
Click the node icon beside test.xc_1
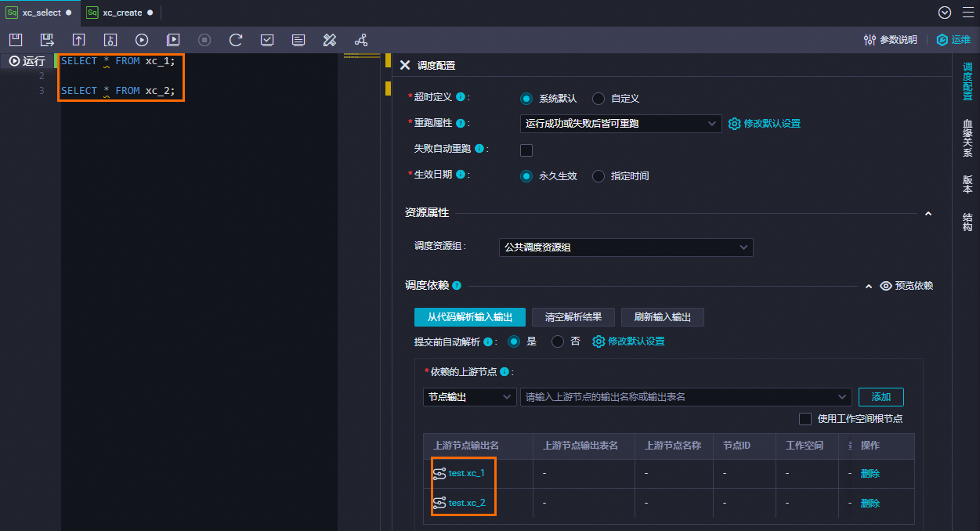pyautogui.click(x=439, y=474)
